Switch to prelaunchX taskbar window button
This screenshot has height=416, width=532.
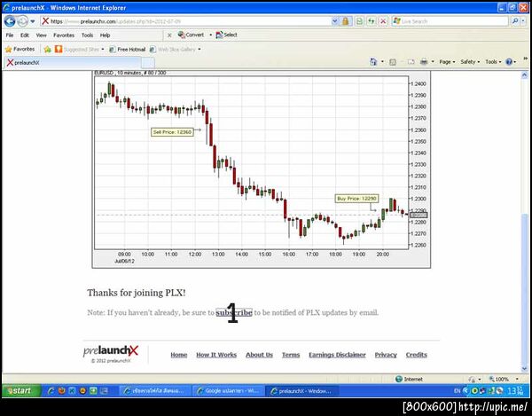301,391
